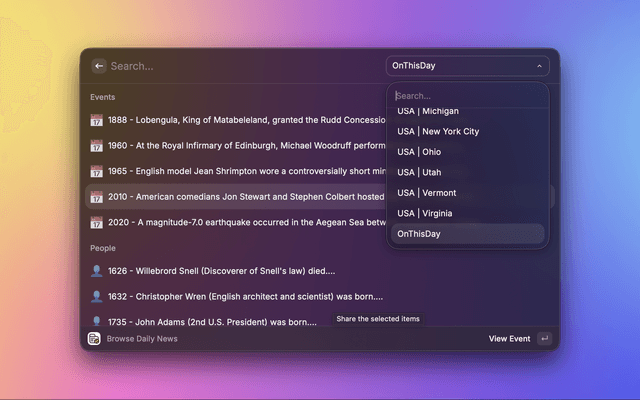Click person icon beside Willebrord Snell entry
The height and width of the screenshot is (400, 640).
click(97, 271)
